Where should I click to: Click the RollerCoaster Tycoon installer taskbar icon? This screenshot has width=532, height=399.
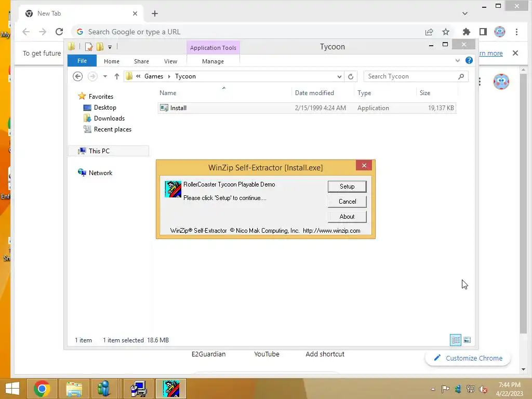pyautogui.click(x=171, y=389)
